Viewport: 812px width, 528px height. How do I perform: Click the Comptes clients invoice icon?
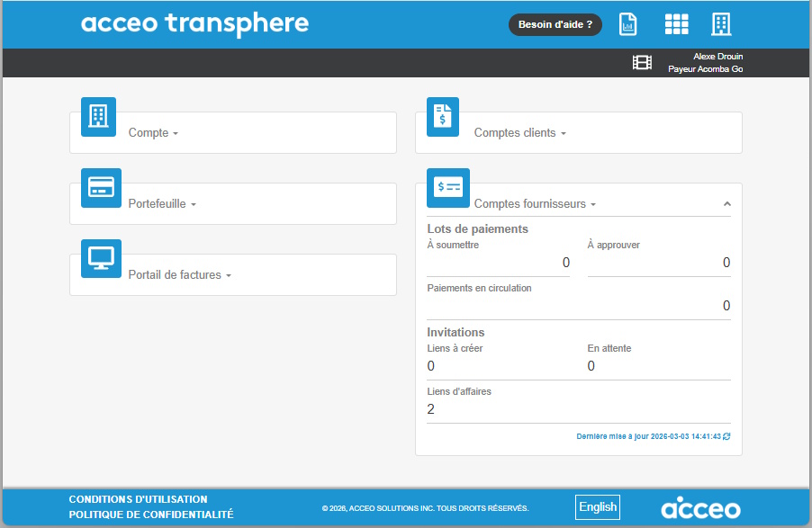(x=443, y=117)
